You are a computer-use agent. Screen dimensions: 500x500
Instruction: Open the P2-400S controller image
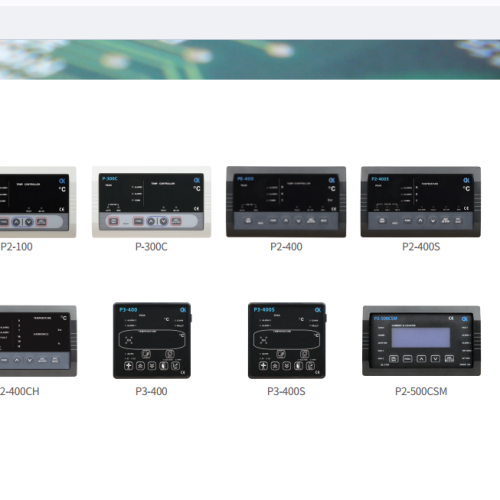click(421, 202)
